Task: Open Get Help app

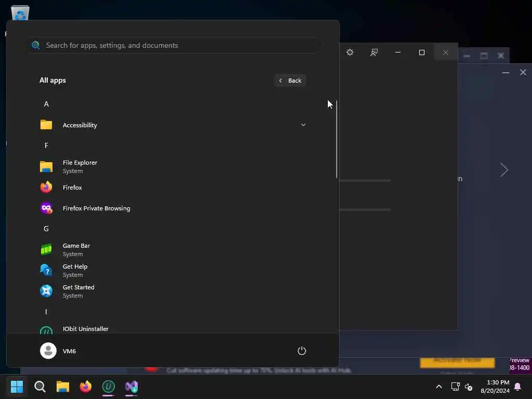Action: click(x=172, y=270)
